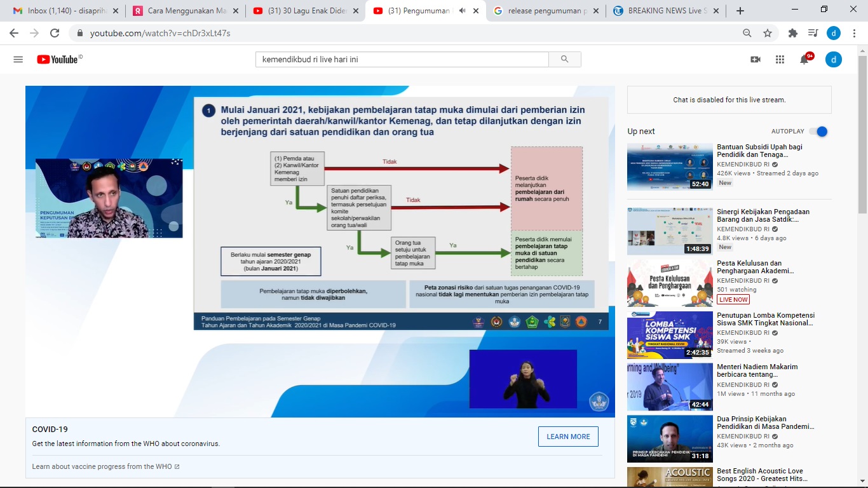This screenshot has height=488, width=868.
Task: Click the LEARN MORE button
Action: [x=568, y=437]
